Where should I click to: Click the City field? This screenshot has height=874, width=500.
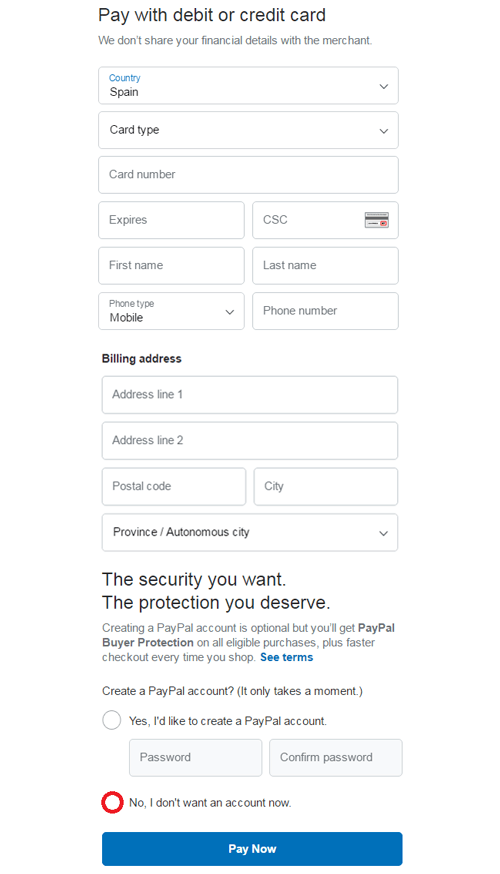pyautogui.click(x=326, y=487)
